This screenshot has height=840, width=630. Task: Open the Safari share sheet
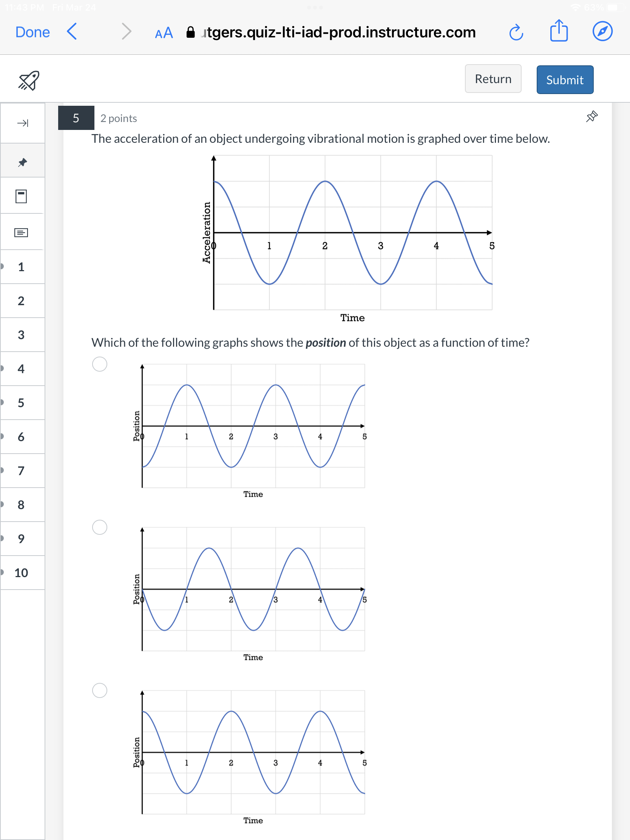click(x=559, y=31)
